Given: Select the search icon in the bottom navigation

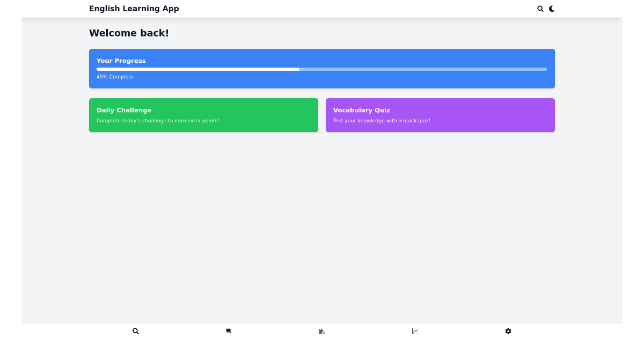Looking at the screenshot, I should [136, 331].
